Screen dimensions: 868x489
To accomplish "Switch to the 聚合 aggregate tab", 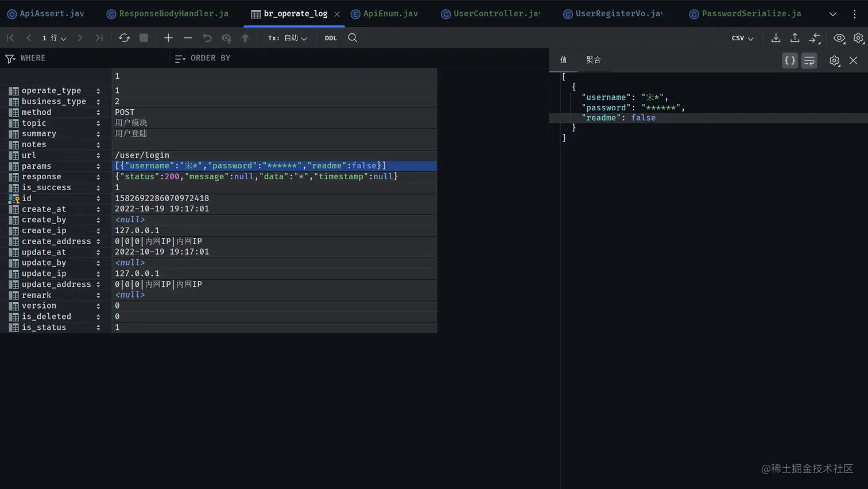I will coord(593,60).
